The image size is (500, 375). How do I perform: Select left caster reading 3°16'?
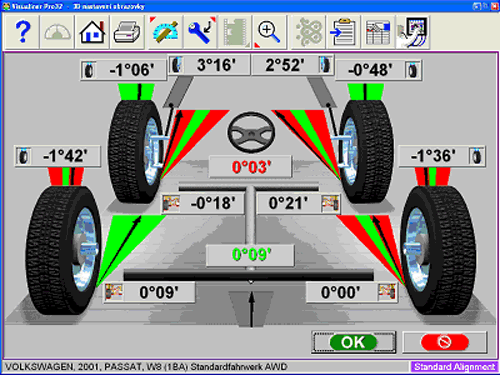pos(216,65)
